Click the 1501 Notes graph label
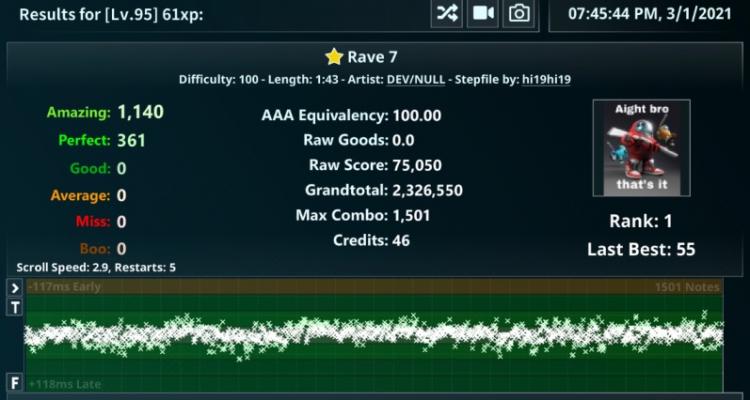The height and width of the screenshot is (400, 750). (x=687, y=287)
